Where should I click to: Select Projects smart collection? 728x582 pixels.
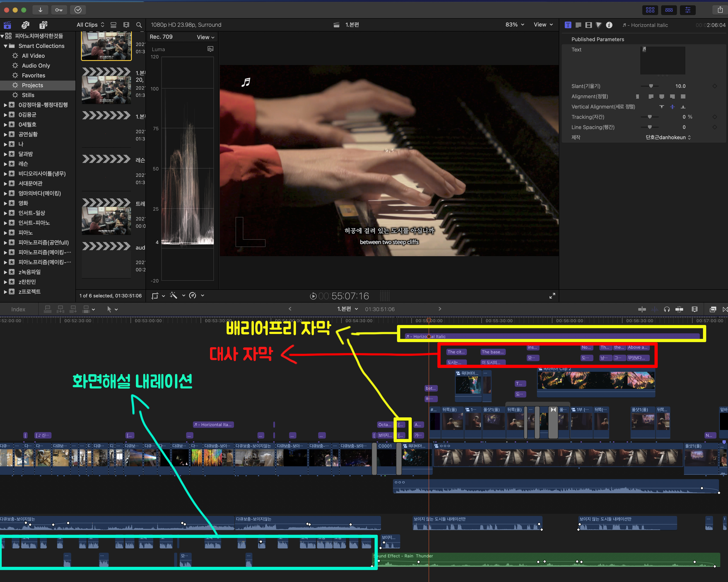(x=32, y=85)
